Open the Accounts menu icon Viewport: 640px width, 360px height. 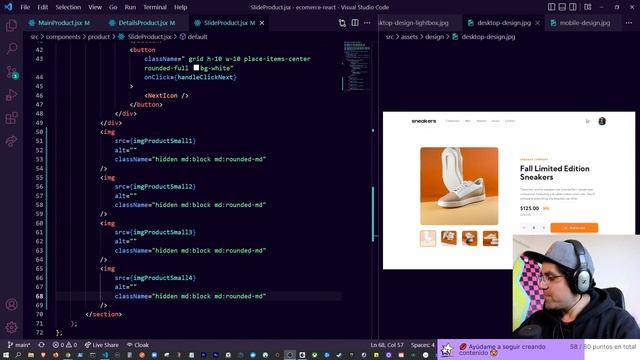tap(11, 304)
